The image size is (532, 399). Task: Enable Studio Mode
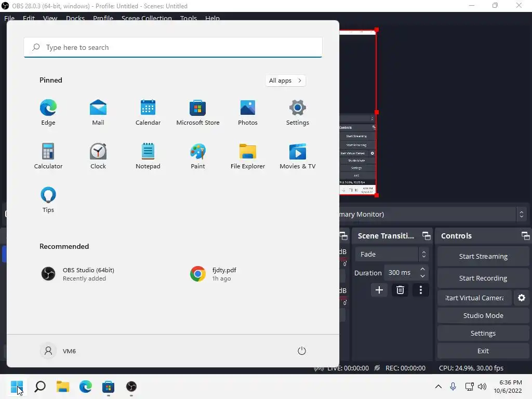(x=483, y=315)
